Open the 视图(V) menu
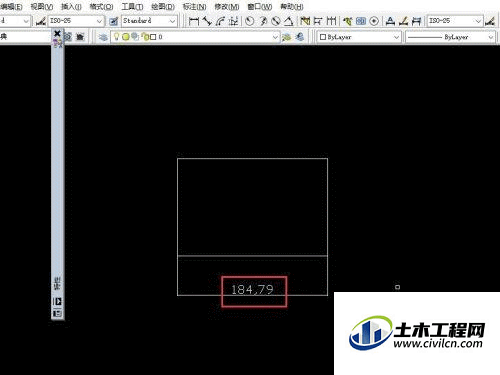This screenshot has width=500, height=375. pyautogui.click(x=42, y=7)
